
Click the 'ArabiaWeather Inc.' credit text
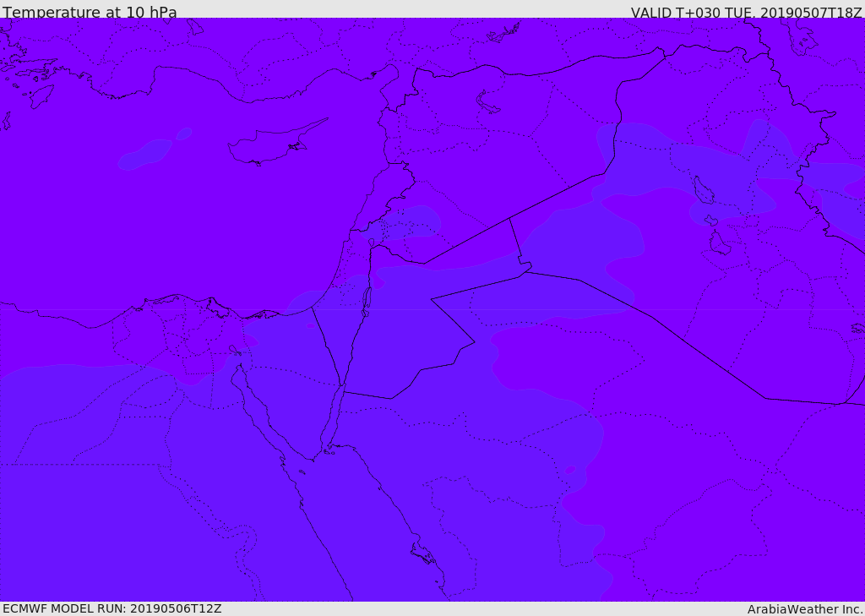tap(805, 609)
